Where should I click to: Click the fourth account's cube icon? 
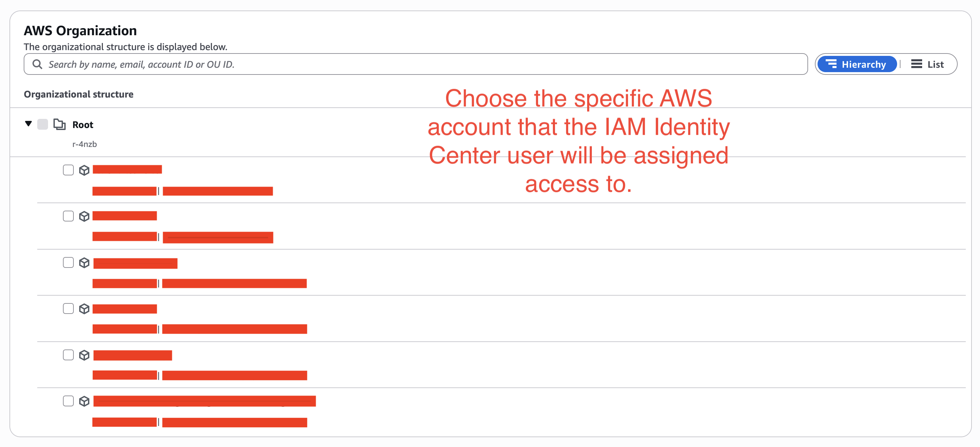tap(84, 309)
